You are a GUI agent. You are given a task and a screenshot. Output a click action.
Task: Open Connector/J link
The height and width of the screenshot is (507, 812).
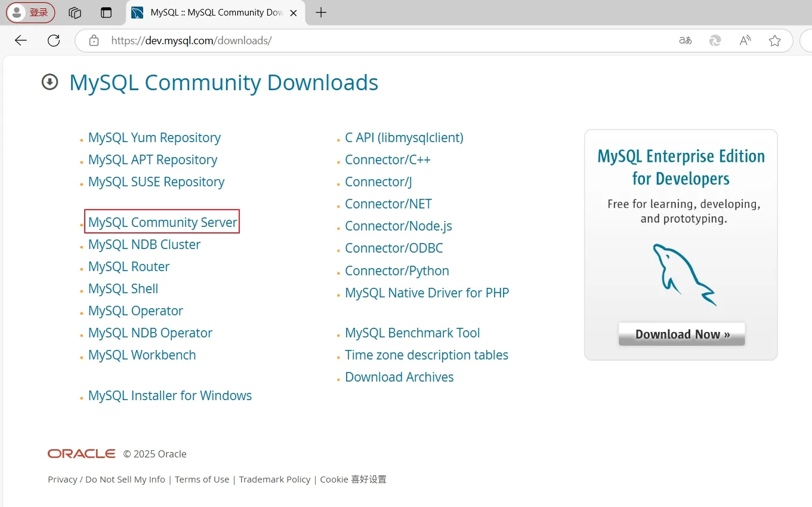pyautogui.click(x=378, y=182)
